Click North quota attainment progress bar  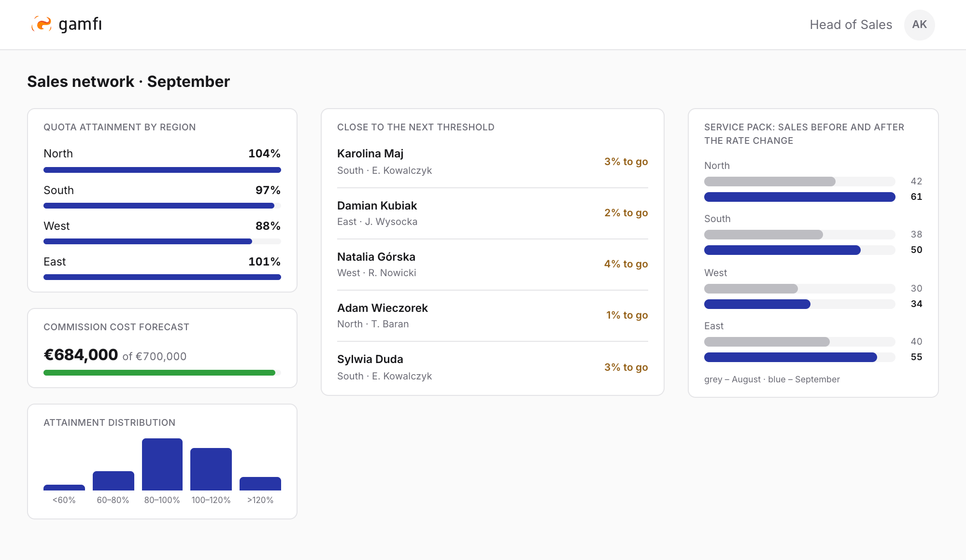pos(162,170)
